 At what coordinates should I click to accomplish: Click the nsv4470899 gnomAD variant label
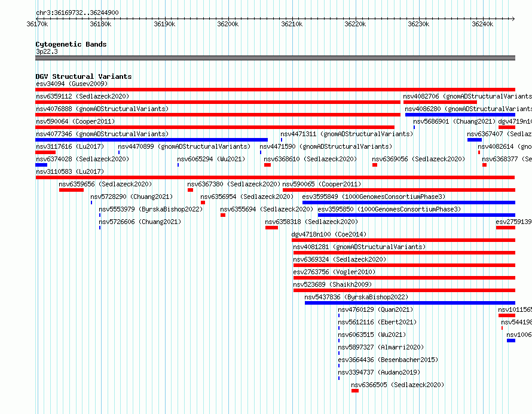pos(184,146)
